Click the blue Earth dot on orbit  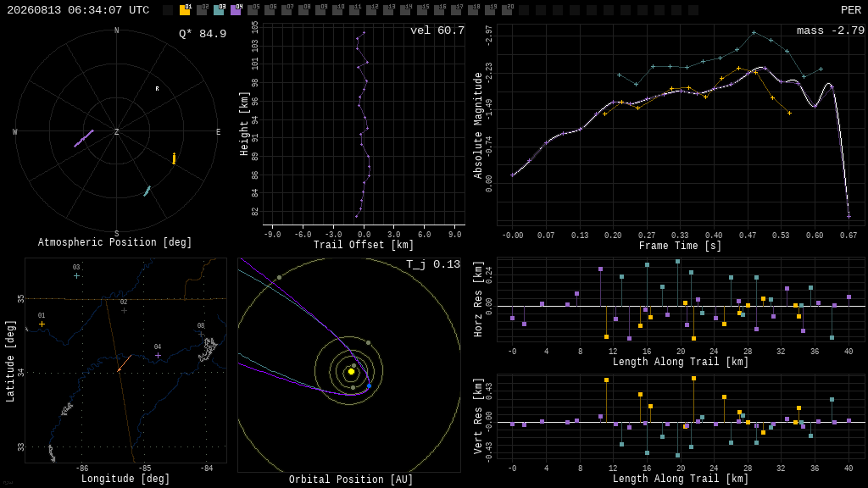pyautogui.click(x=370, y=385)
